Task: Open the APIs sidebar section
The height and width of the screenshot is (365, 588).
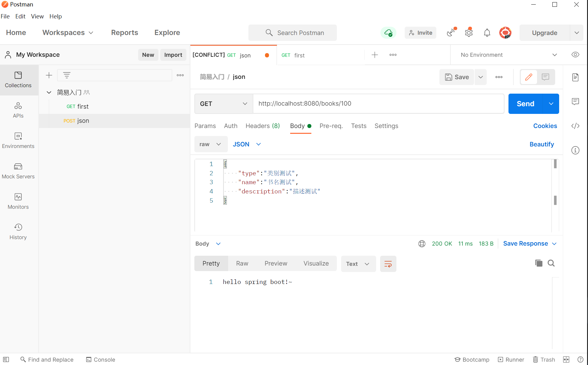Action: (x=18, y=110)
